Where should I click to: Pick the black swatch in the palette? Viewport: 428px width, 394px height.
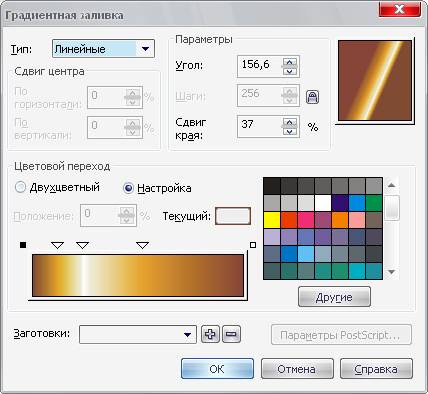pos(272,186)
